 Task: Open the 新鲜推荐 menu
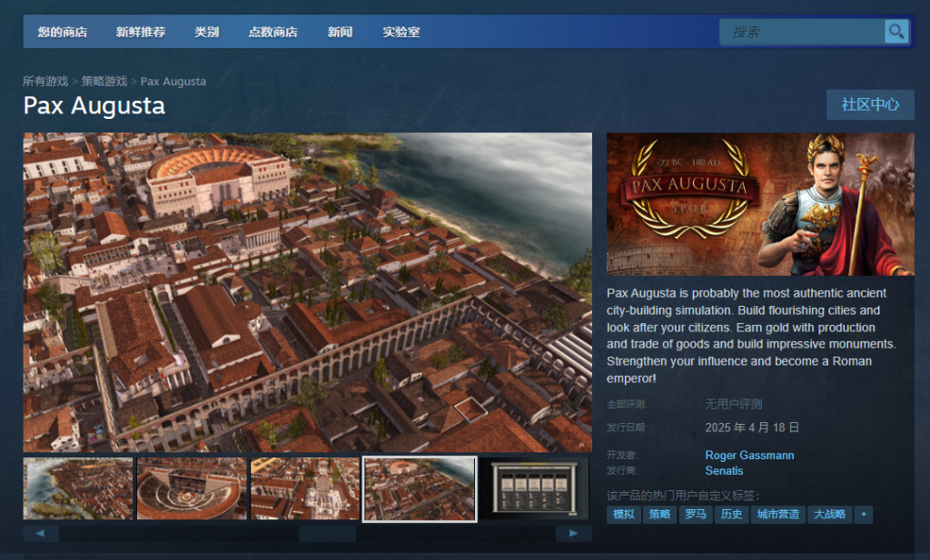point(141,32)
